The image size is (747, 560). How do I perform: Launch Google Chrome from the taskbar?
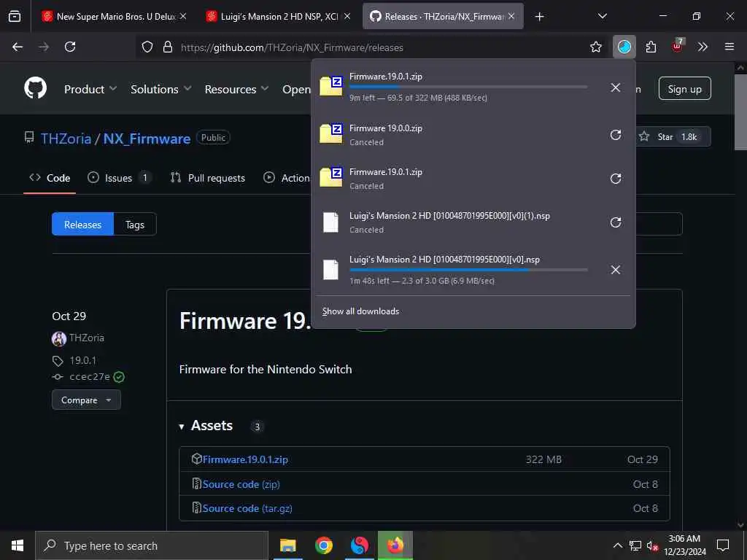point(323,545)
